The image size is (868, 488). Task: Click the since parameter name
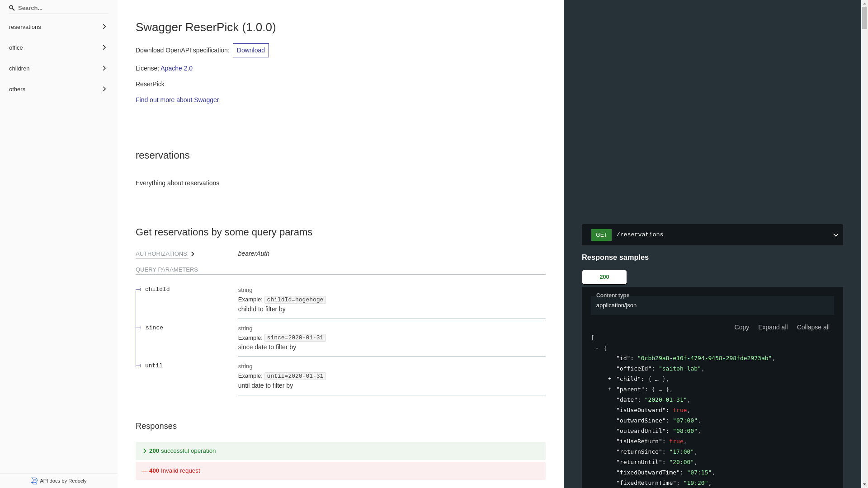click(x=154, y=328)
